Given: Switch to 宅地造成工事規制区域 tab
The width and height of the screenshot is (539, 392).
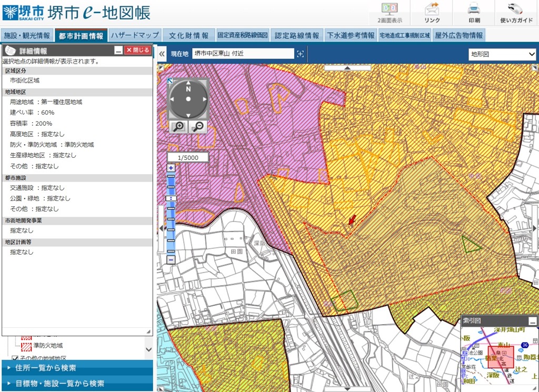Looking at the screenshot, I should [x=405, y=35].
